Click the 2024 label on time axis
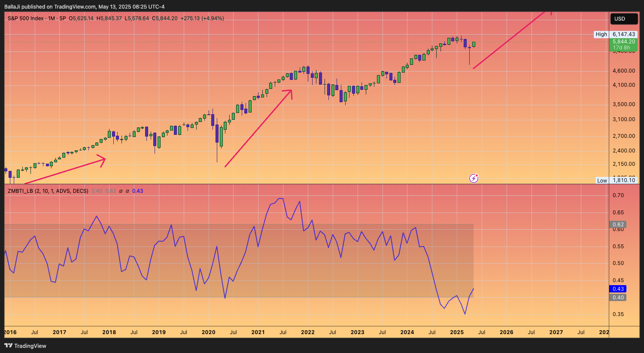Image resolution: width=644 pixels, height=353 pixels. [407, 332]
